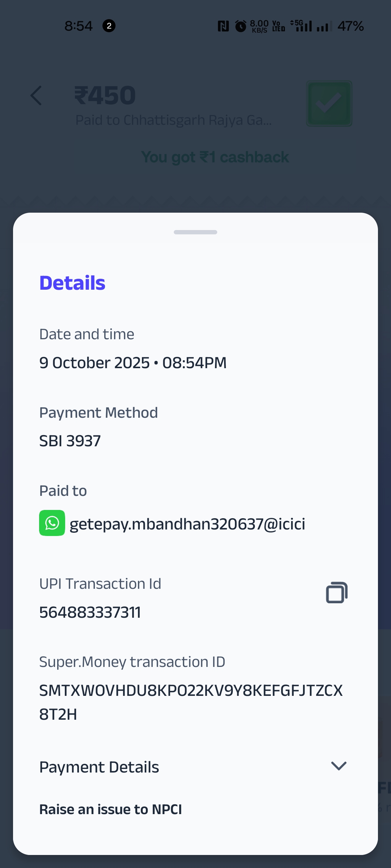Expand the Payment Details chevron
This screenshot has height=868, width=391.
coord(339,766)
